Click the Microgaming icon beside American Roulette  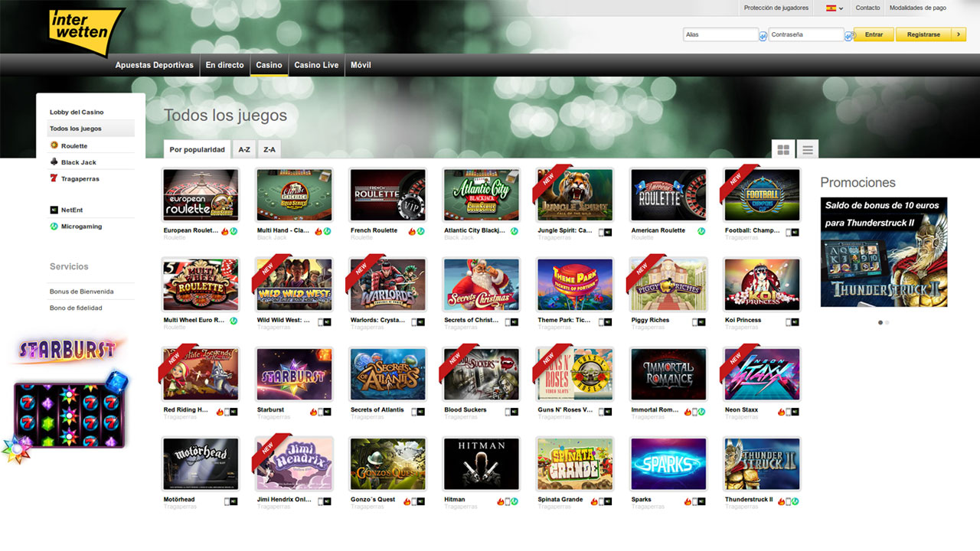point(701,231)
